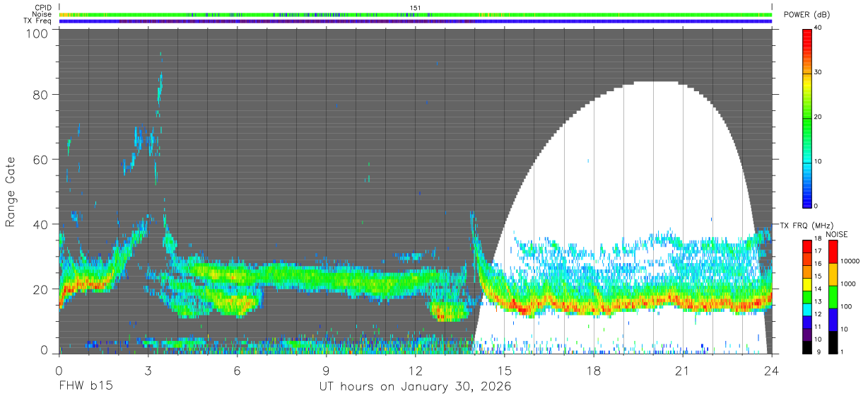This screenshot has height=401, width=868.
Task: Click the 6 tick on the UT hours axis
Action: [x=237, y=371]
